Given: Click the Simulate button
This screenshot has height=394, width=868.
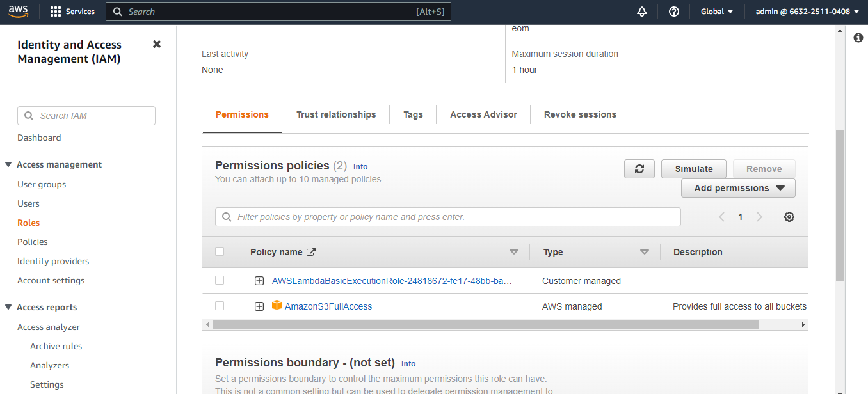Looking at the screenshot, I should pos(693,169).
